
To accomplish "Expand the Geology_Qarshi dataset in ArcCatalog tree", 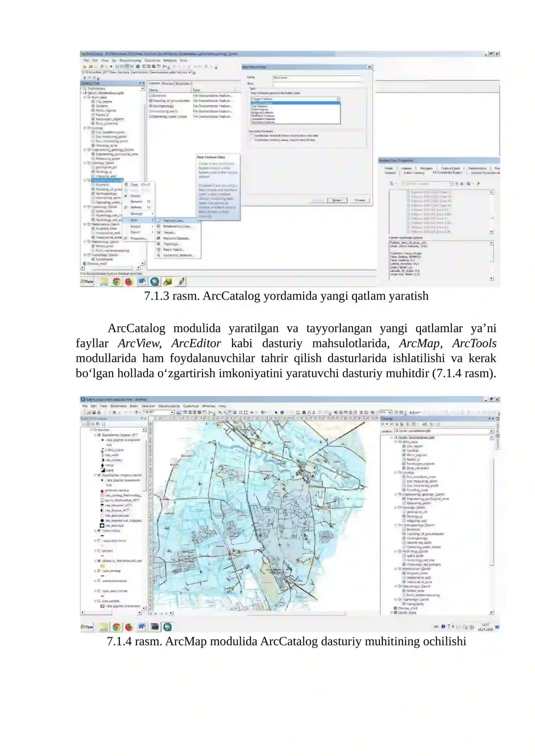I will tap(85, 163).
